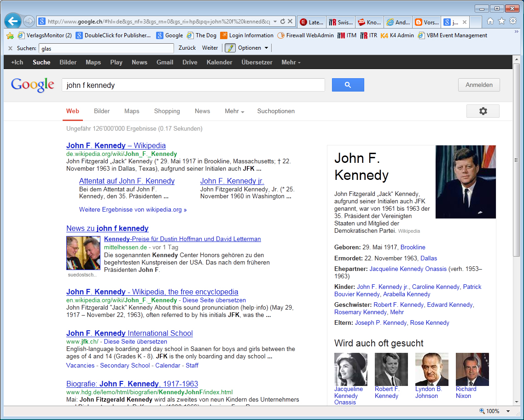The image size is (524, 420).
Task: Open the ITR bookmark
Action: 369,35
